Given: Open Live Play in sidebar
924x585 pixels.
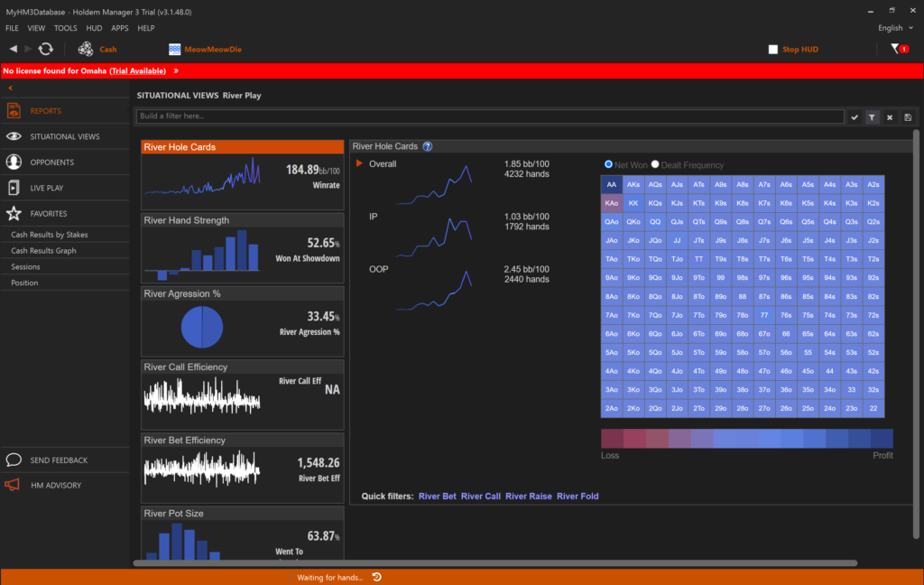Looking at the screenshot, I should [x=65, y=188].
